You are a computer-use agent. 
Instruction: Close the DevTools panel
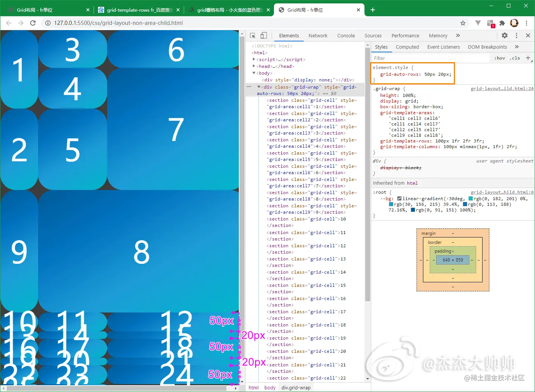click(528, 35)
